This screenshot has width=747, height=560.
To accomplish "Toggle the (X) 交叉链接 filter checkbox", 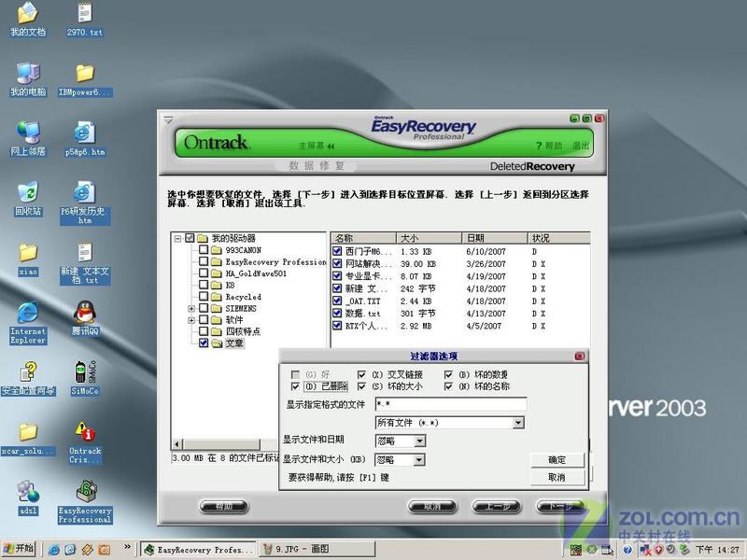I will coord(361,375).
